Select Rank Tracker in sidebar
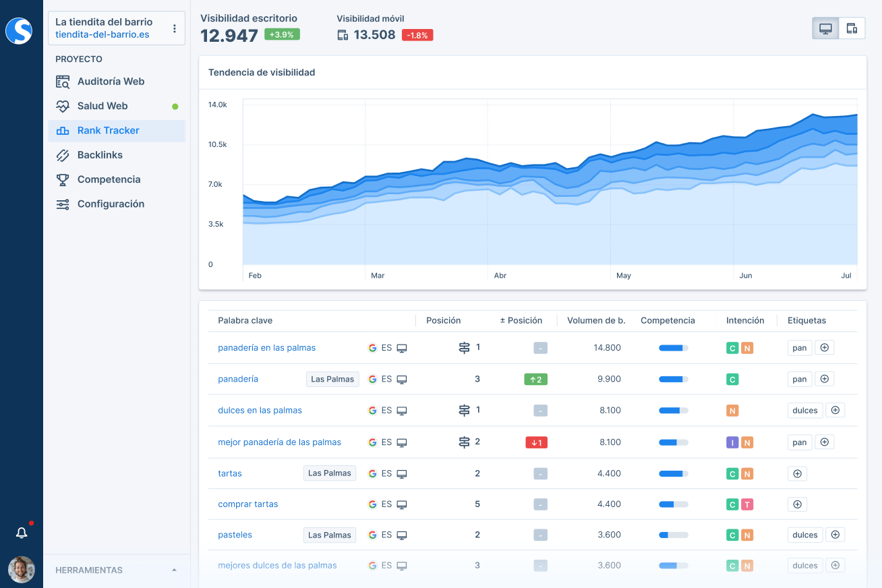This screenshot has height=588, width=882. pyautogui.click(x=108, y=130)
